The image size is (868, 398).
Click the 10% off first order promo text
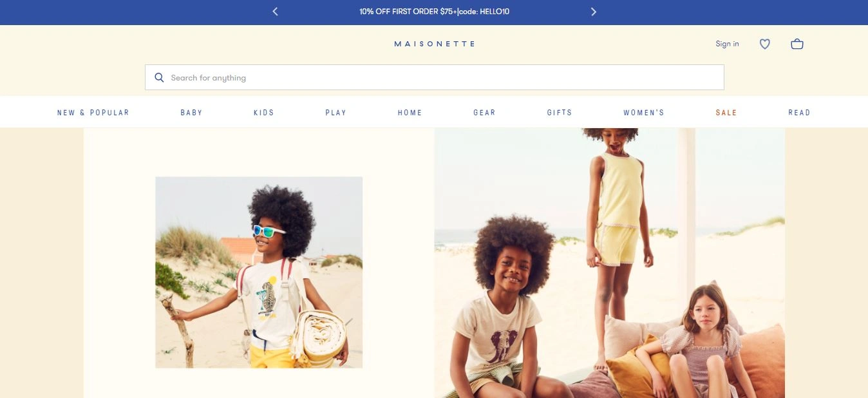click(x=435, y=12)
